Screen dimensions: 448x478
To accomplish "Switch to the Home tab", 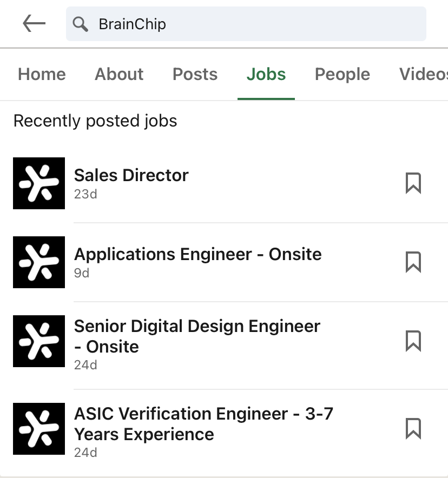I will click(x=42, y=74).
